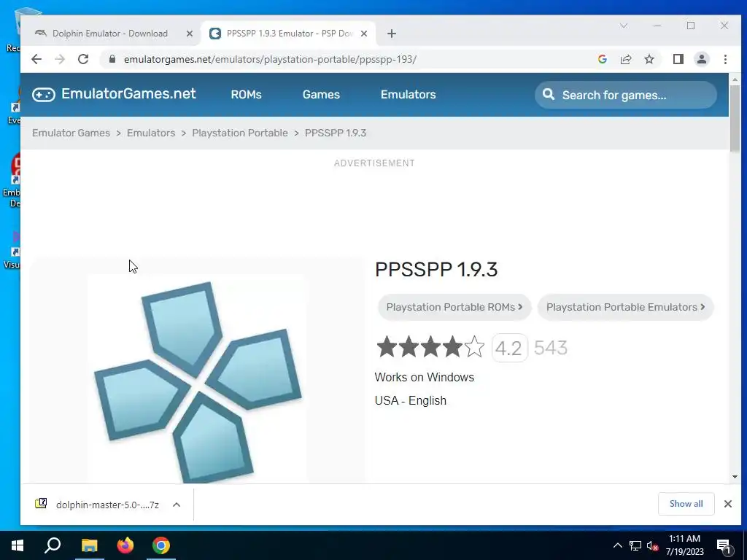Close the Dolphin Emulator tab
Image resolution: width=747 pixels, height=560 pixels.
click(x=190, y=34)
